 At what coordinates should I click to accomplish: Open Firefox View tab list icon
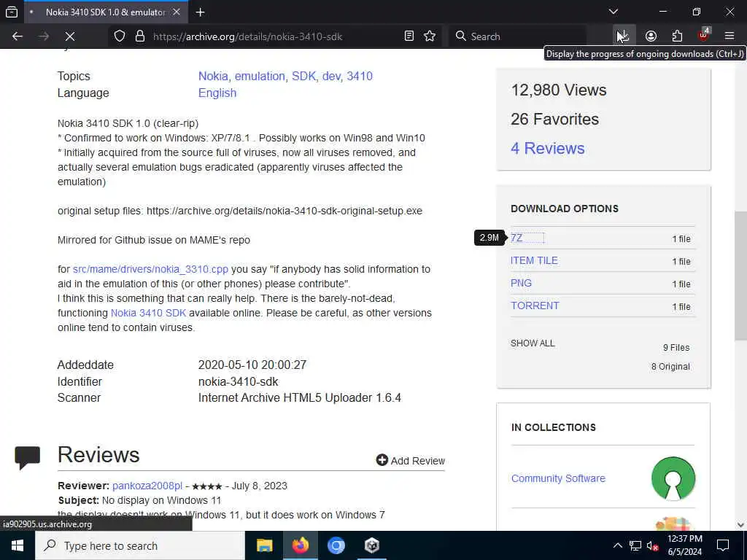click(12, 12)
